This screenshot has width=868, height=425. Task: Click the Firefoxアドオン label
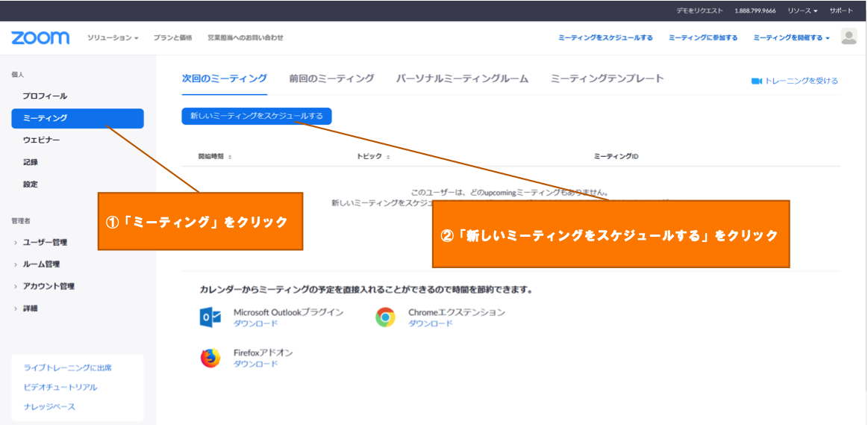[263, 353]
